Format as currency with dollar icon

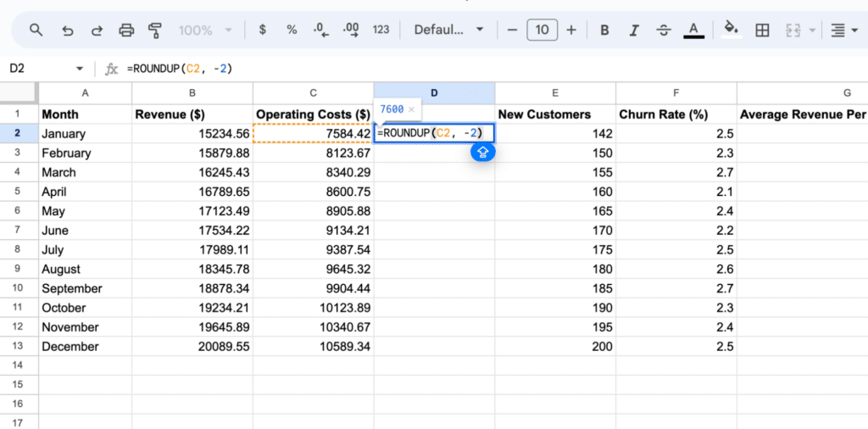pyautogui.click(x=262, y=30)
